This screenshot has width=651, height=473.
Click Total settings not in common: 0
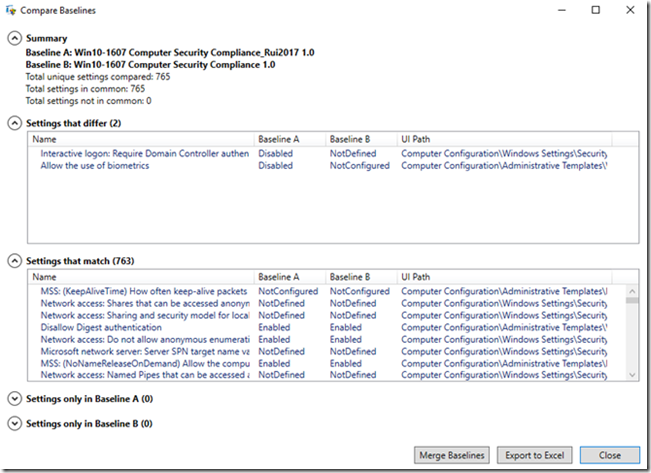click(88, 101)
